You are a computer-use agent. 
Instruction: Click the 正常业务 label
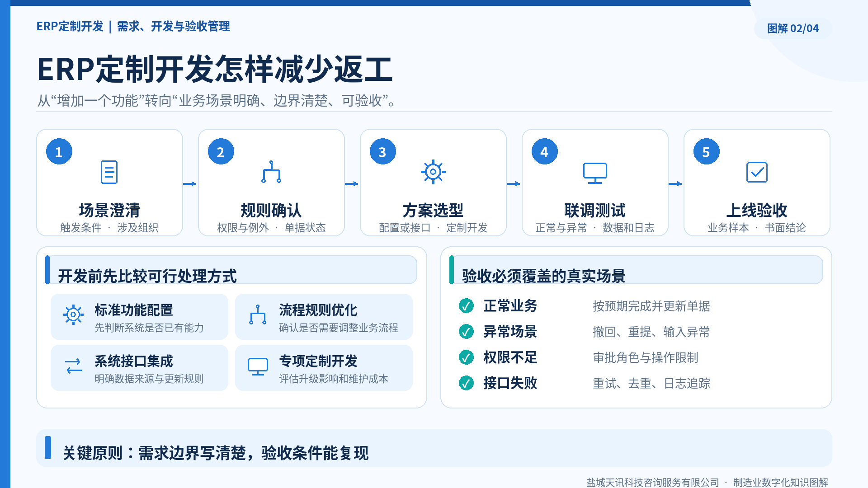[510, 306]
